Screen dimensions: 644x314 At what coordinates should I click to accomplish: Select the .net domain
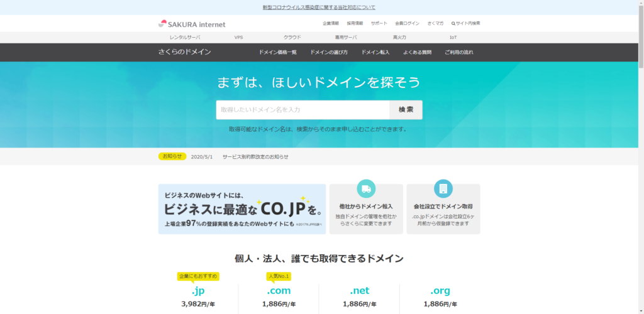[x=359, y=291]
